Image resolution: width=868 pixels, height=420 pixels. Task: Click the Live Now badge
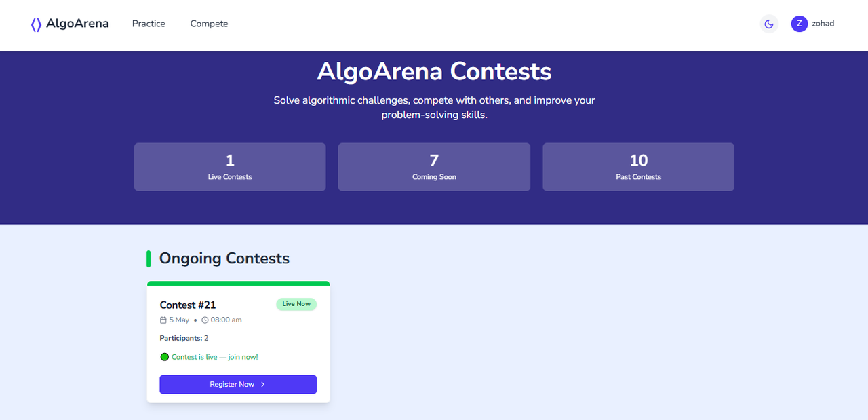[x=296, y=304]
